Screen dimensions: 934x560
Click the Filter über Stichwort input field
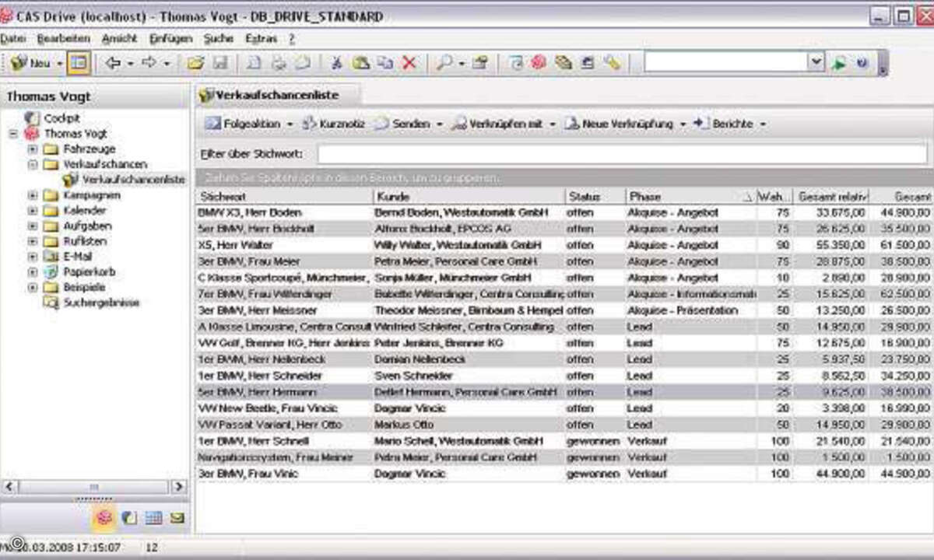[622, 154]
